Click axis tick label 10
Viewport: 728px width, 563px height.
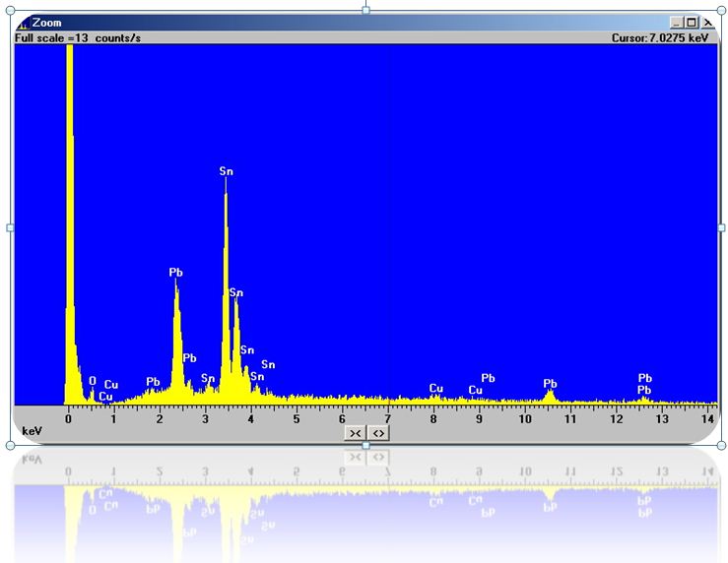[525, 419]
